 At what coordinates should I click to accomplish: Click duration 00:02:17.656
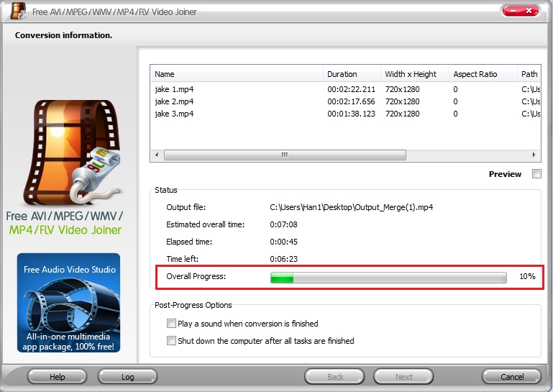pyautogui.click(x=351, y=101)
